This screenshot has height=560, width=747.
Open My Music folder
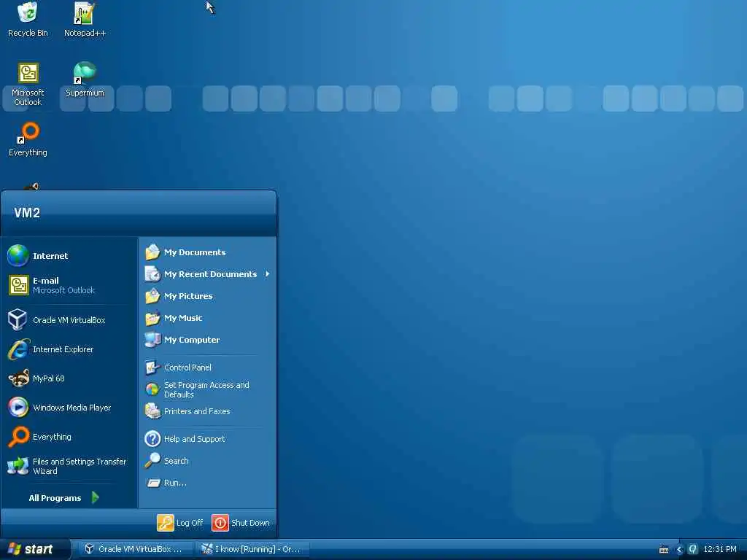click(208, 318)
